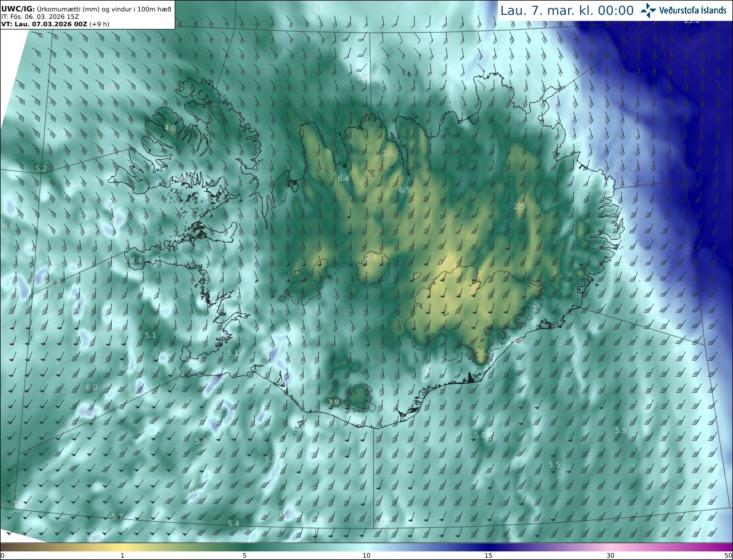Click the colour scale tick label 10
Screen dimensions: 733x560
366,555
